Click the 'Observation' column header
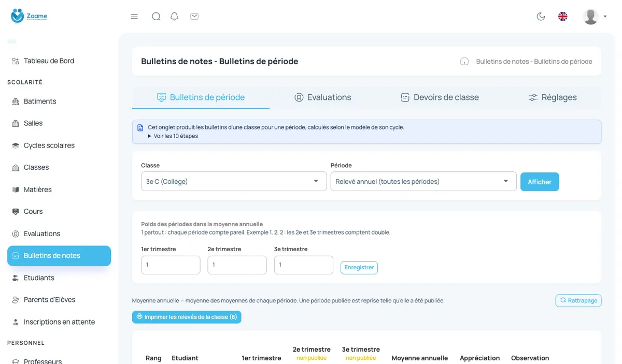Image resolution: width=622 pixels, height=364 pixels. pyautogui.click(x=530, y=358)
